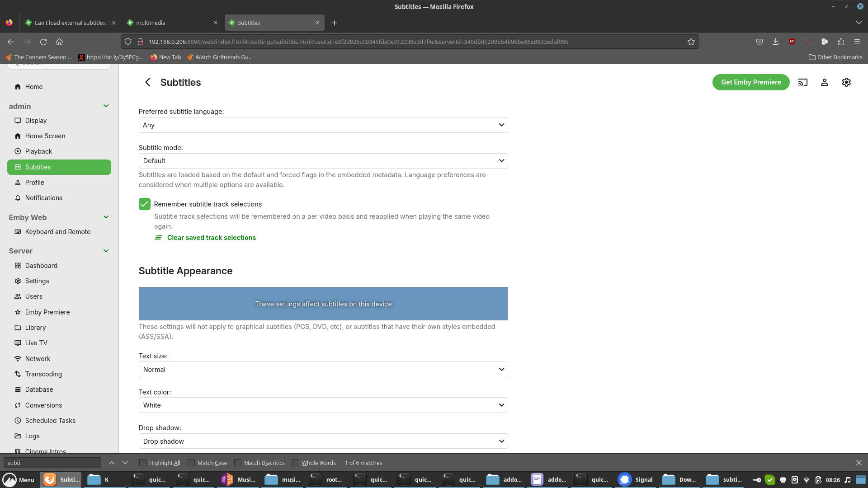Bookmark this page with star icon

pyautogui.click(x=691, y=42)
